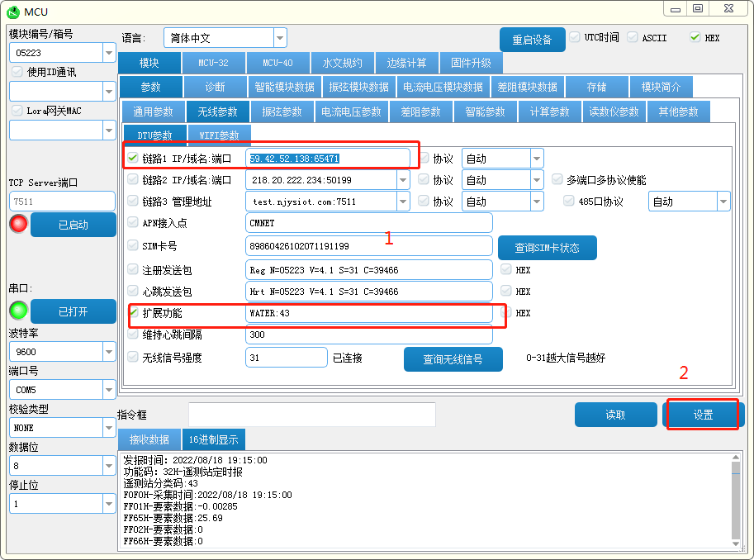Open the 固件升级 tab
Screen dimensions: 754x560
point(471,63)
